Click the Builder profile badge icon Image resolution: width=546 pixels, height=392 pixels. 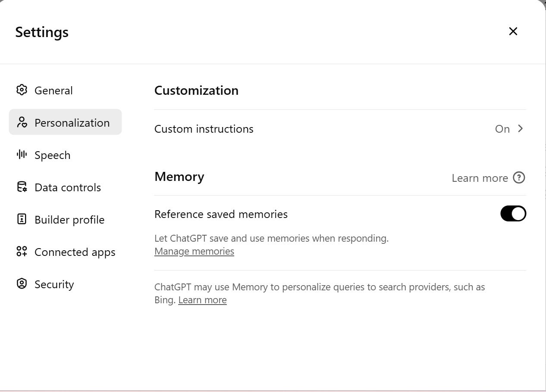click(x=22, y=219)
